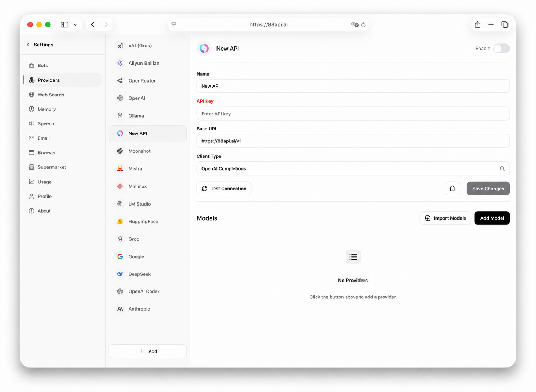Click the OpenAI Codex provider icon
The width and height of the screenshot is (536, 392).
120,292
